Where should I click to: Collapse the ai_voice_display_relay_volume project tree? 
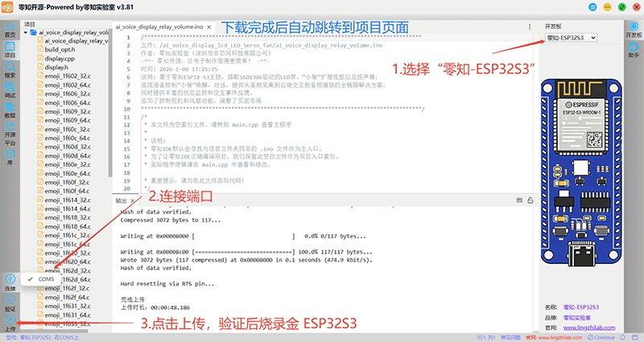(x=26, y=32)
